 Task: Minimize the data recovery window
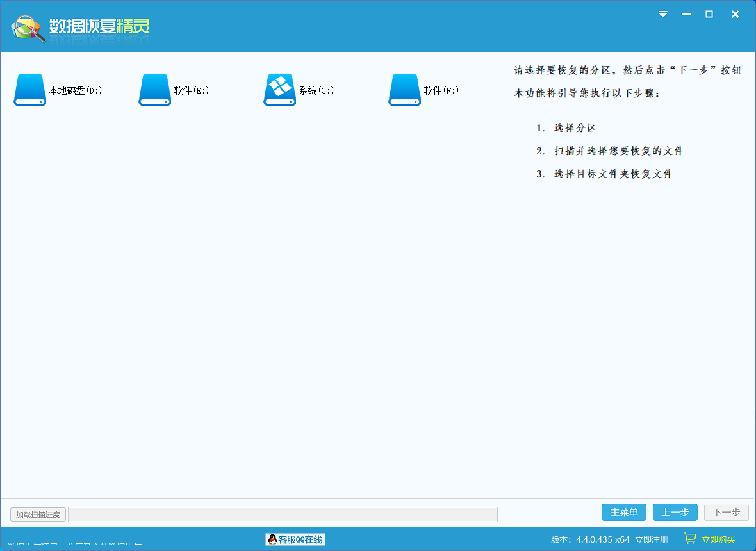click(x=686, y=14)
